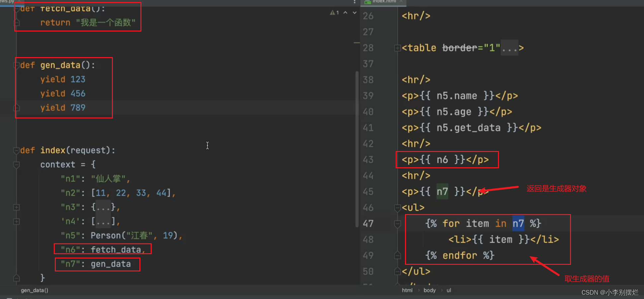Place cursor on 'yield 789'

[x=63, y=108]
